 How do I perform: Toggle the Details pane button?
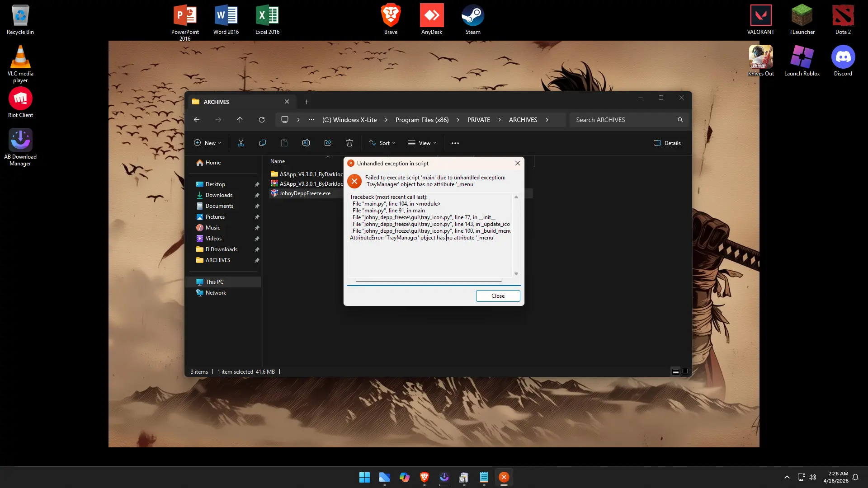[x=667, y=143]
